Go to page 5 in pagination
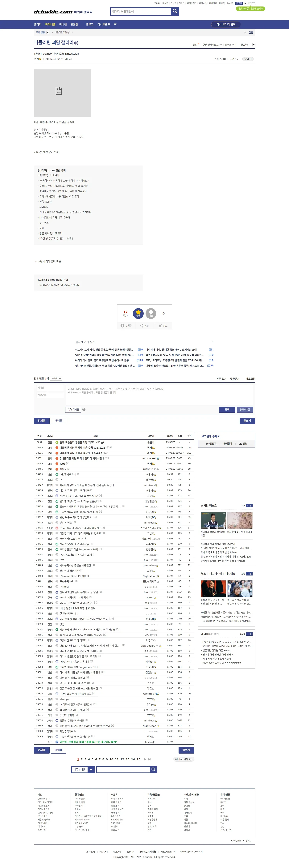The height and width of the screenshot is (868, 289). click(x=93, y=759)
